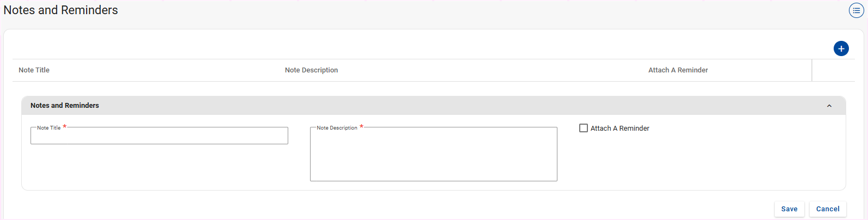
Task: Click the Notes and Reminders page heading
Action: 60,10
